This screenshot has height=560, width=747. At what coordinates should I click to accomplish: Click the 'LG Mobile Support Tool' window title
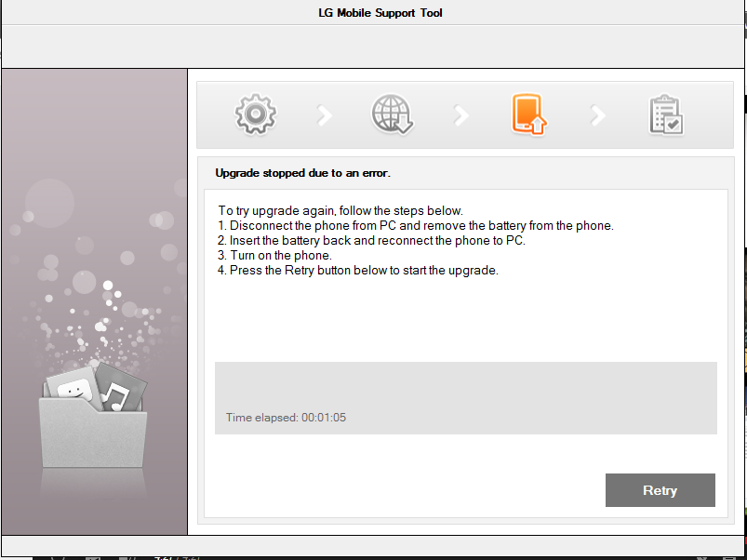pyautogui.click(x=380, y=13)
